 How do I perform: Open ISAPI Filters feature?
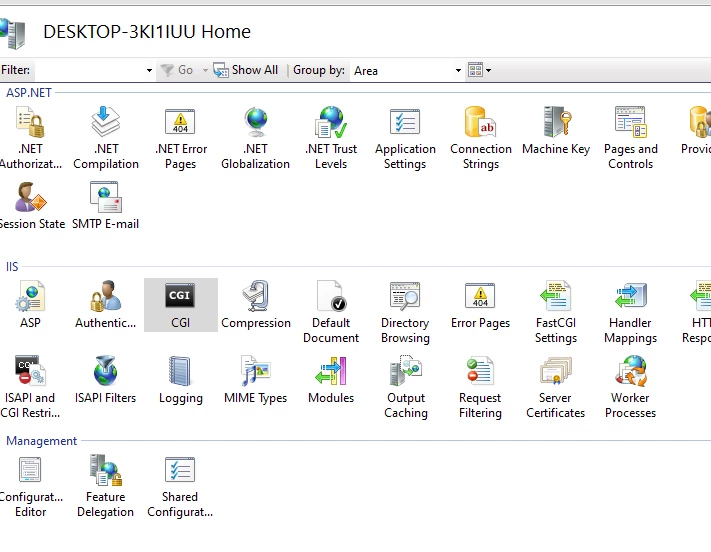(106, 380)
